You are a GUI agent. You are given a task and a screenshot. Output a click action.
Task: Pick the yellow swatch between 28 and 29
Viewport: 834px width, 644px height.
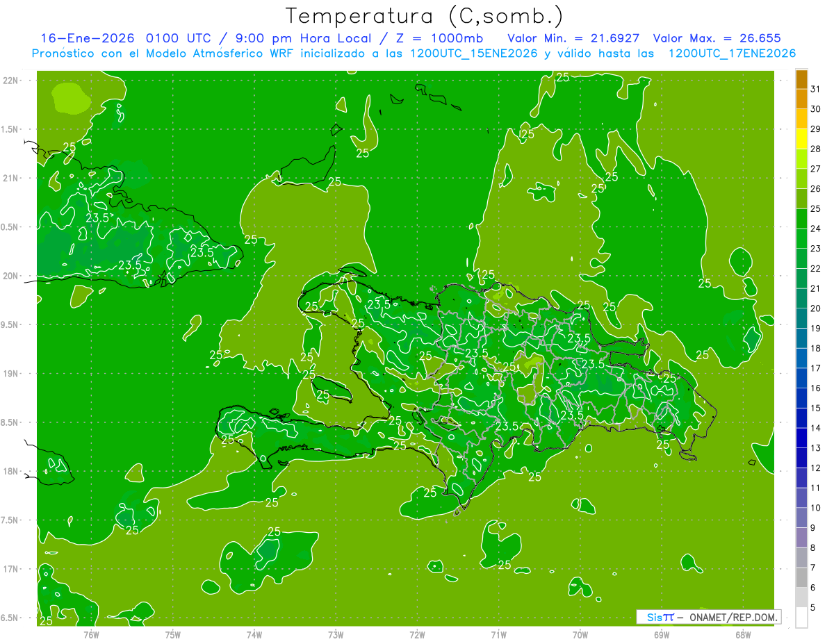pos(801,139)
